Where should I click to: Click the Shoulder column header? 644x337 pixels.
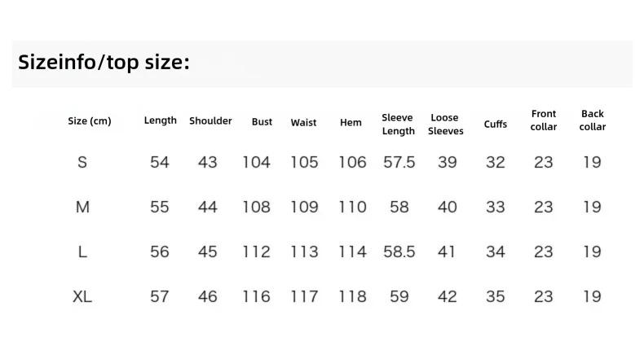(210, 121)
